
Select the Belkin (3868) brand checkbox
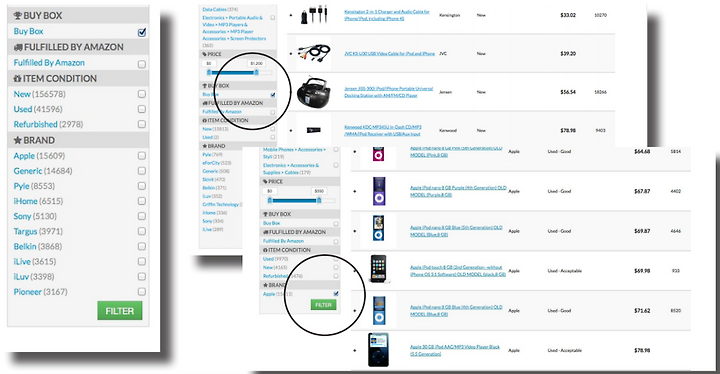click(x=142, y=247)
